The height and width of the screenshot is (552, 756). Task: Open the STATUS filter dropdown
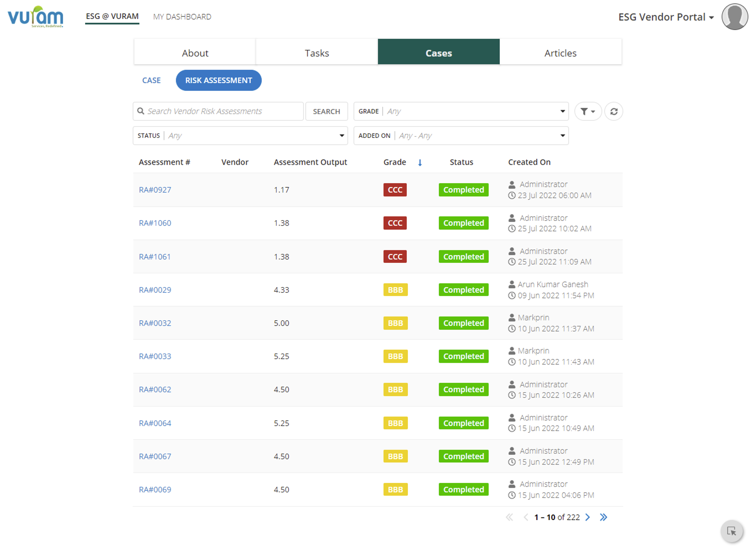click(x=240, y=136)
